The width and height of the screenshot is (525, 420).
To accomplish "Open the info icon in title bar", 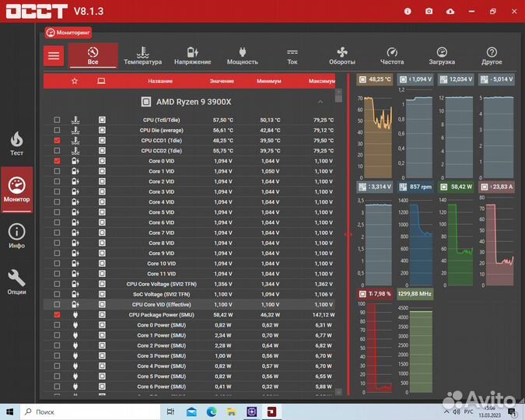I will pos(408,12).
